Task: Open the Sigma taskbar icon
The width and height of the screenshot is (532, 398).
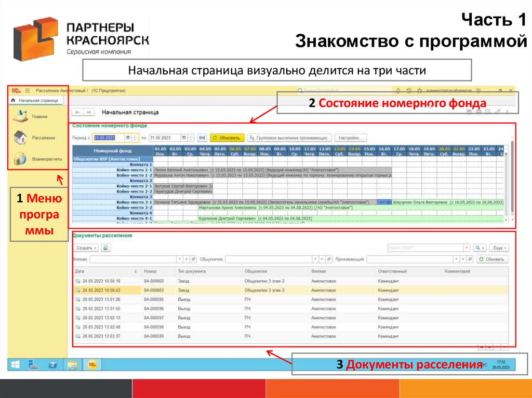Action: click(53, 365)
